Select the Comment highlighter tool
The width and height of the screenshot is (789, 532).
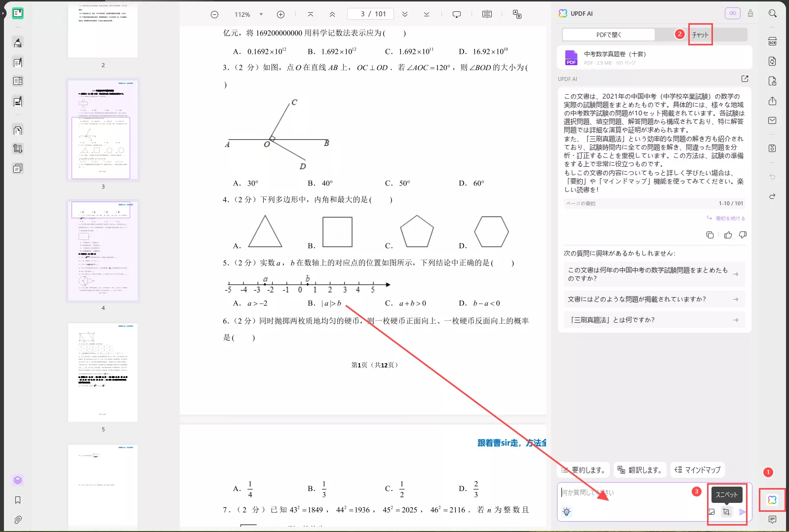(18, 43)
